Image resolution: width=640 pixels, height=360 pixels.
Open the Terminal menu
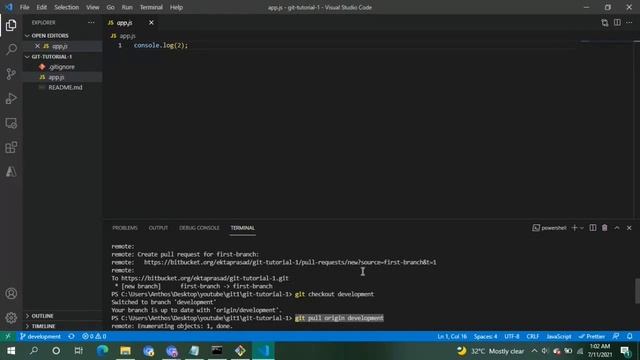point(151,7)
